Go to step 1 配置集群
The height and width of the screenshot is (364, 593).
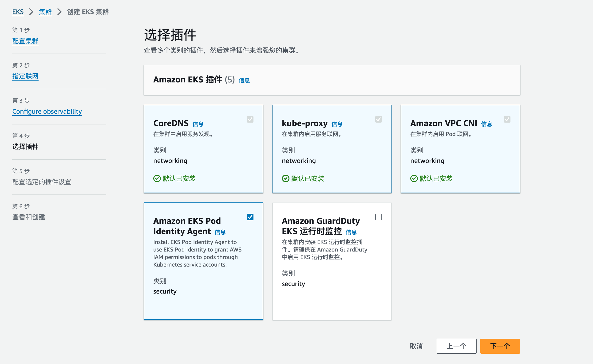[25, 41]
